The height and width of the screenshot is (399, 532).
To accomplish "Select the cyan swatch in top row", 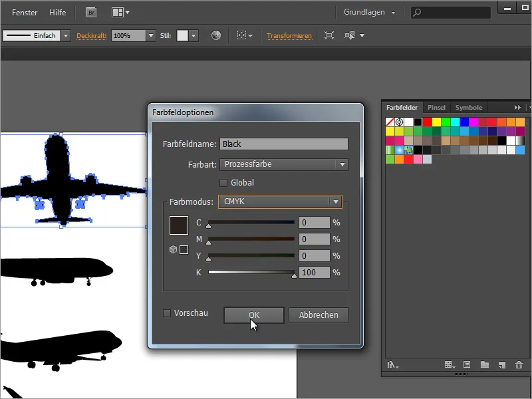I will point(455,122).
